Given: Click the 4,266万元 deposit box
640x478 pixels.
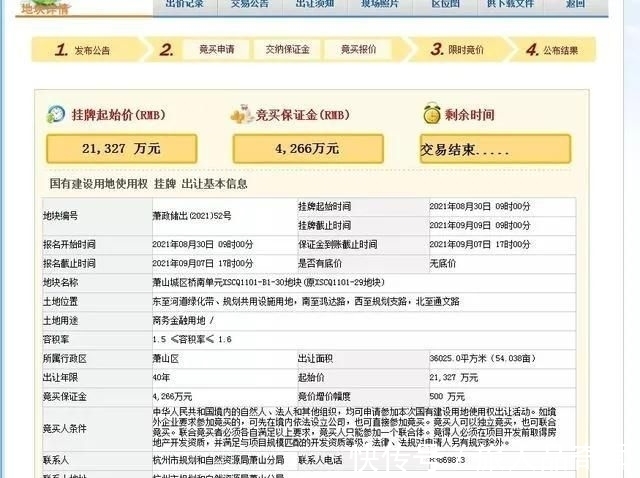Looking at the screenshot, I should pyautogui.click(x=308, y=149).
